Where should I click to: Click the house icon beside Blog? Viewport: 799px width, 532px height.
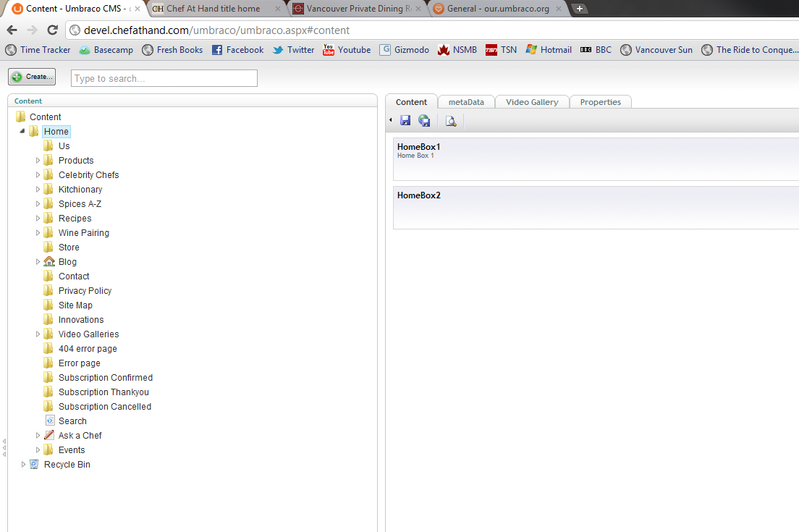49,261
